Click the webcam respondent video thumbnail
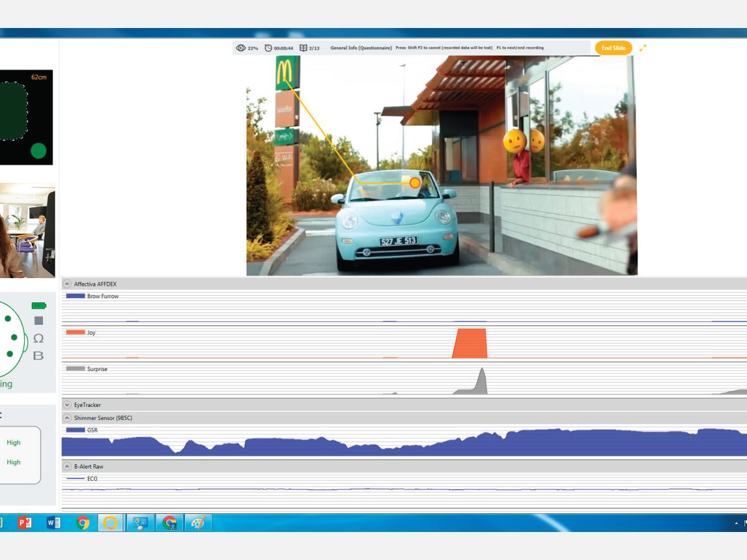The height and width of the screenshot is (560, 747). (x=27, y=230)
